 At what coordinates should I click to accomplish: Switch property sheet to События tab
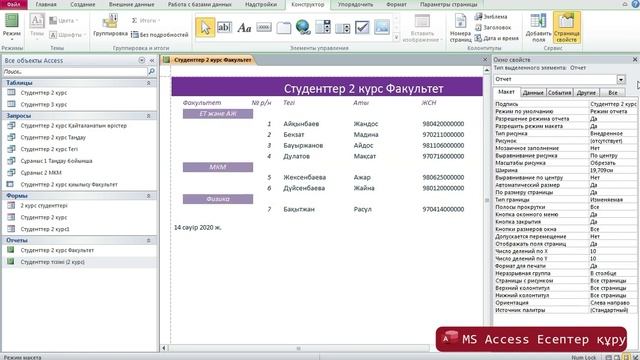[x=559, y=93]
